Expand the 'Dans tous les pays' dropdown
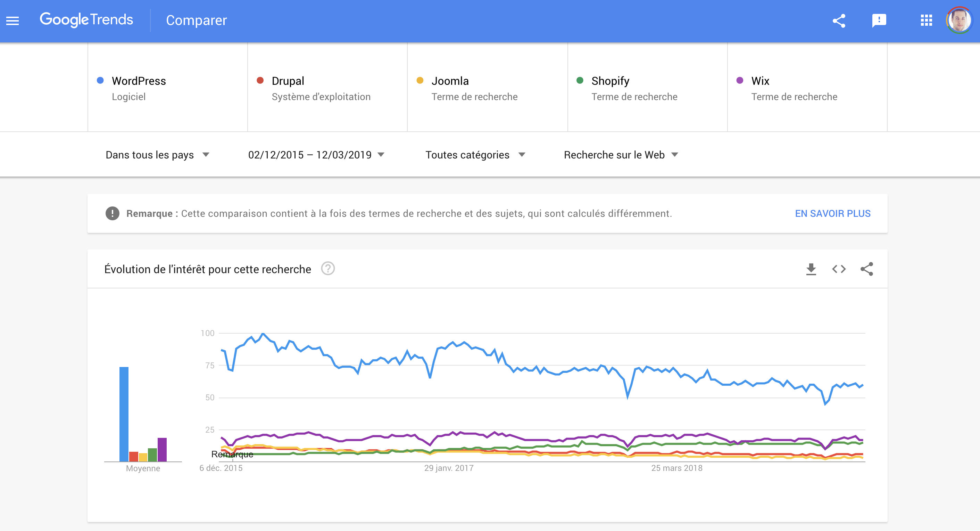980x531 pixels. tap(158, 155)
